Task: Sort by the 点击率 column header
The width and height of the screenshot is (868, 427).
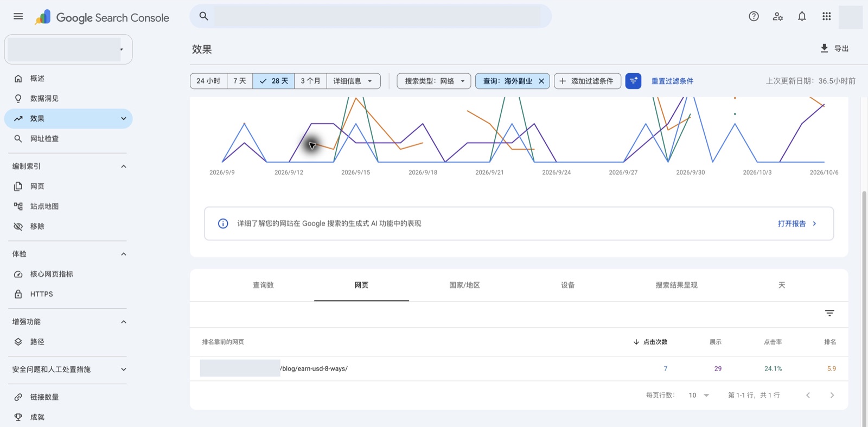Action: tap(773, 342)
